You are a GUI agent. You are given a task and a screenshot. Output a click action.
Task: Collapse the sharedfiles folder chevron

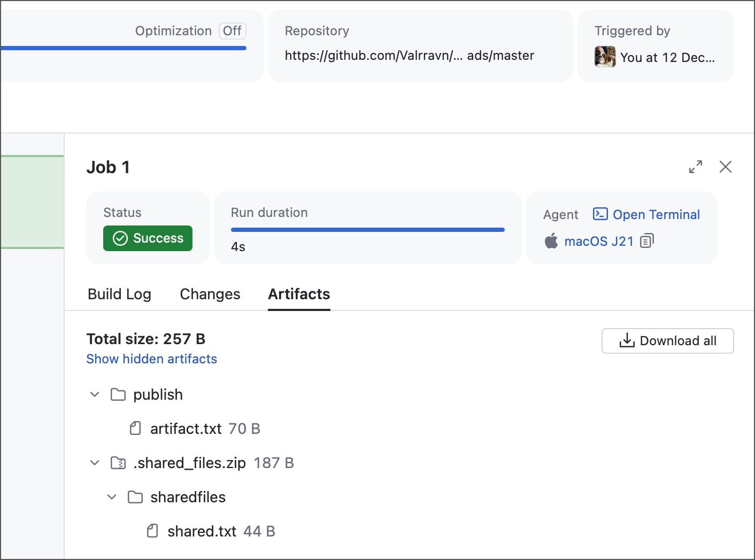pos(112,497)
